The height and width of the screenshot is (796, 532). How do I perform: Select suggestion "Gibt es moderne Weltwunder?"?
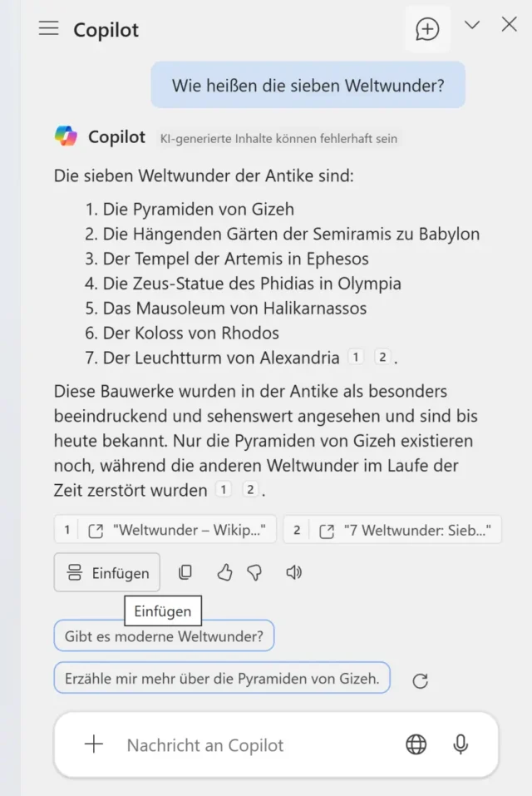tap(164, 636)
